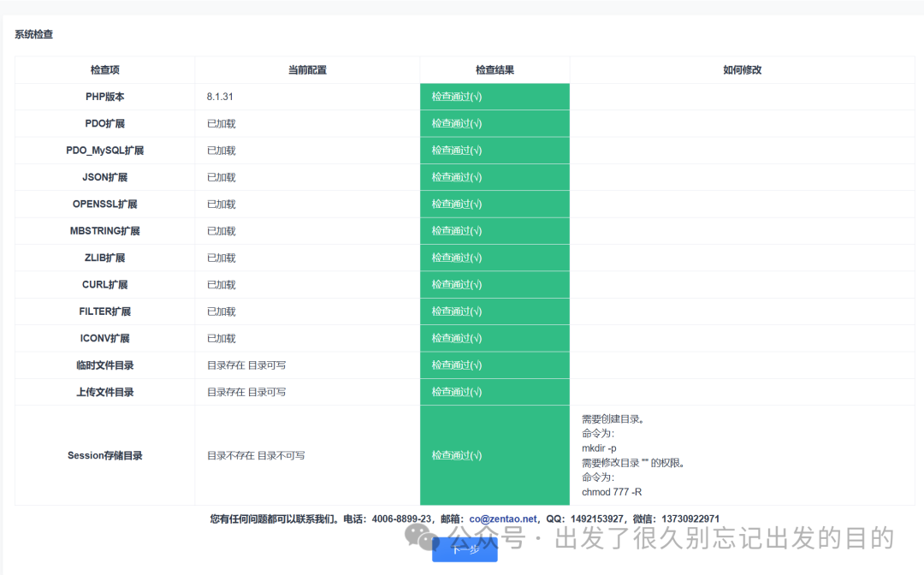Click the 检查结果 column header
Viewport: 924px width, 575px height.
(495, 69)
